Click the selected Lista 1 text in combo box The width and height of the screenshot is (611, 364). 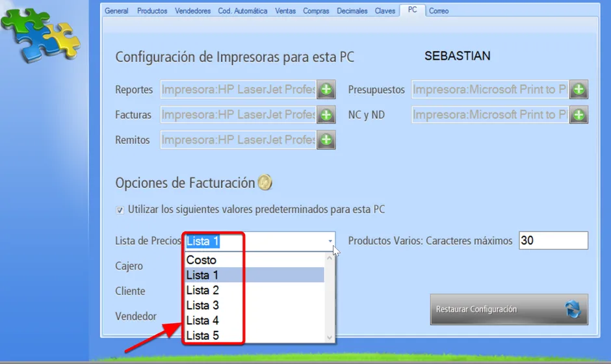click(x=203, y=241)
